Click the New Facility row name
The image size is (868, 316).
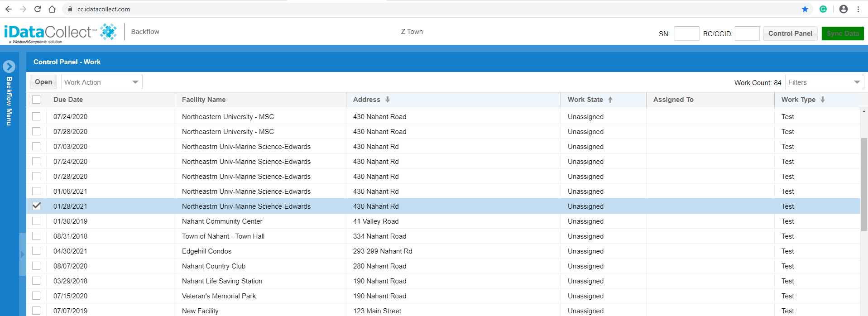(200, 311)
